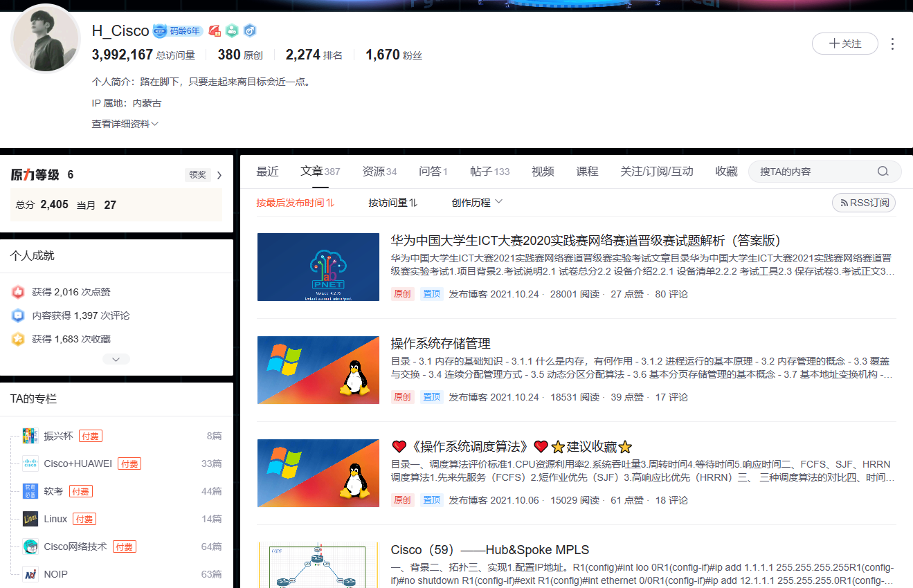Open the 操作系统存储管理 article title
The image size is (913, 588).
pyautogui.click(x=440, y=344)
